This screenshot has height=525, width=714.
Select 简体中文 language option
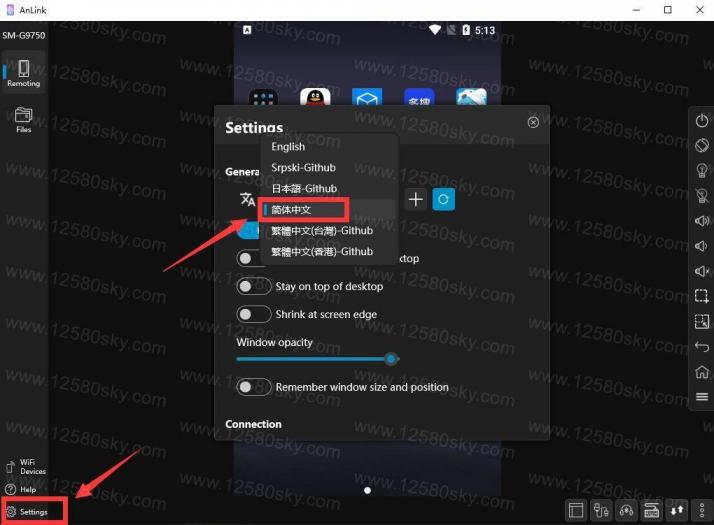click(329, 209)
